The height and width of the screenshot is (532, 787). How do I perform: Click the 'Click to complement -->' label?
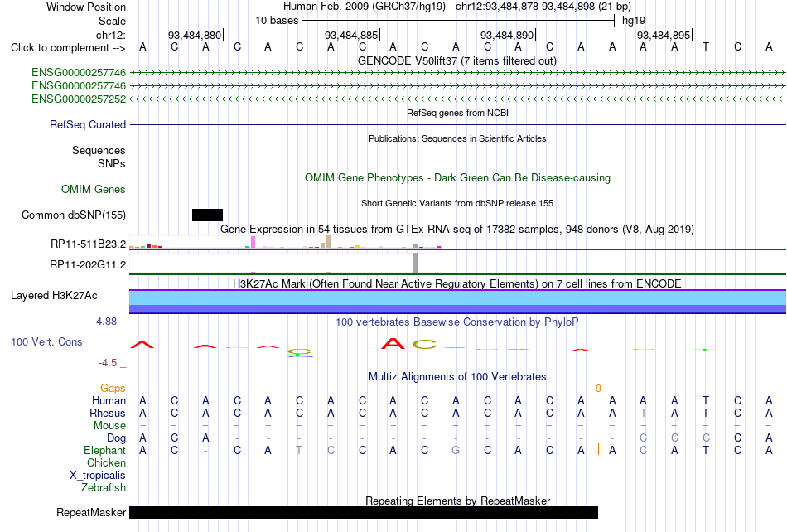click(x=68, y=48)
